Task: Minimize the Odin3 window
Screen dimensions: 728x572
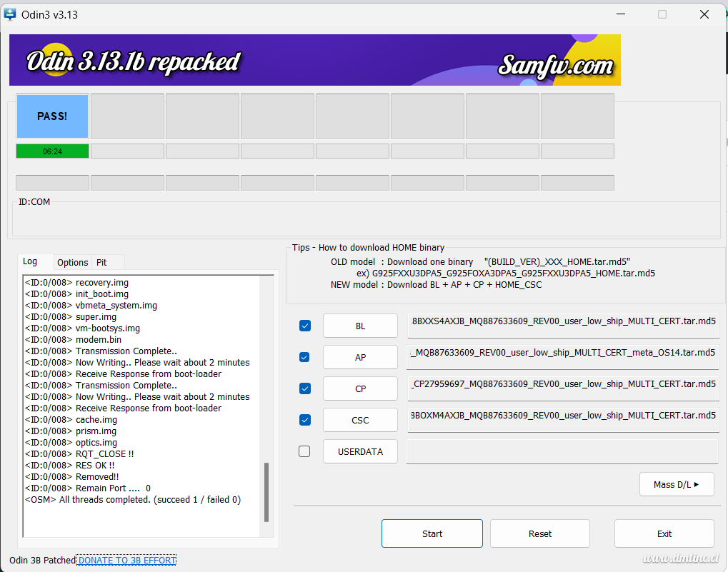Action: pos(619,14)
